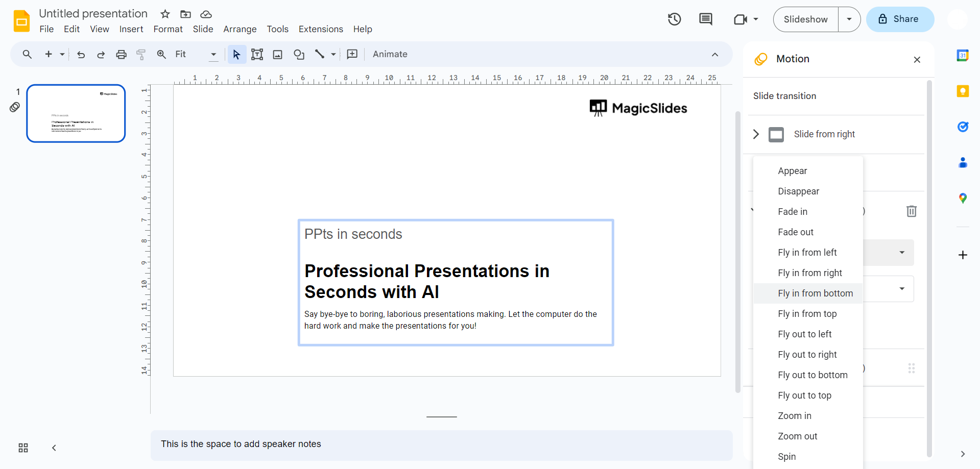Open the camera options dropdown arrow
The width and height of the screenshot is (980, 469).
coord(756,19)
